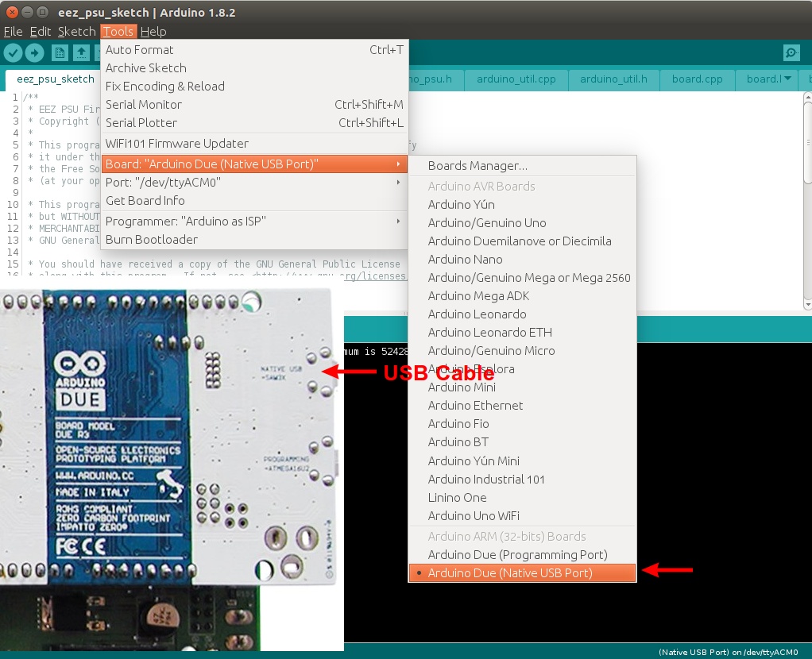Select Arduino Due (Programming Port)
The width and height of the screenshot is (812, 659).
(523, 554)
